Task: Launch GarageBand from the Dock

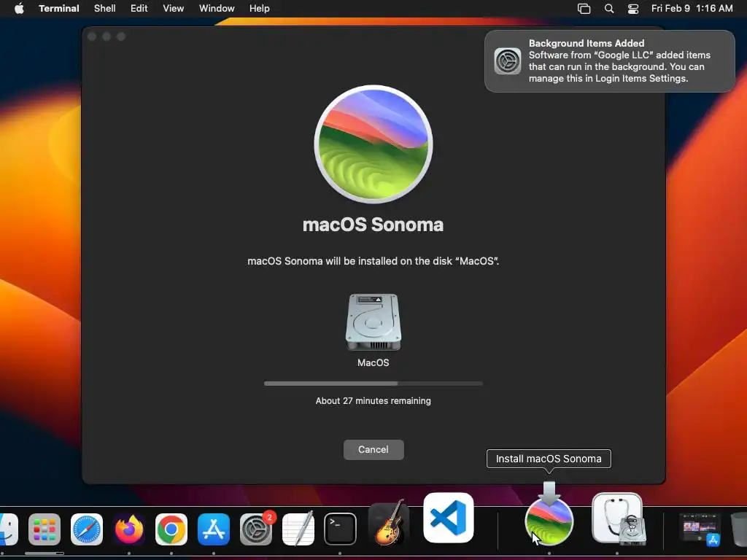Action: pyautogui.click(x=389, y=524)
